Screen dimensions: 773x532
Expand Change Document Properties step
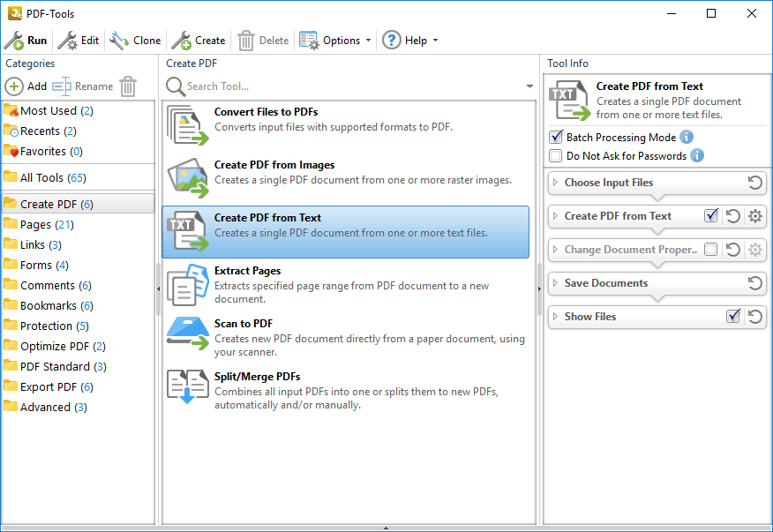click(x=556, y=250)
